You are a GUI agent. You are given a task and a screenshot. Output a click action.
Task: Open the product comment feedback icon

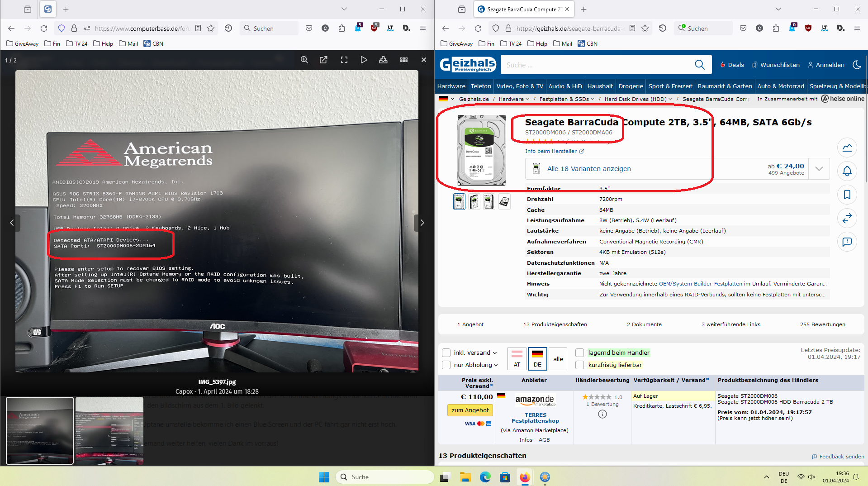[847, 242]
